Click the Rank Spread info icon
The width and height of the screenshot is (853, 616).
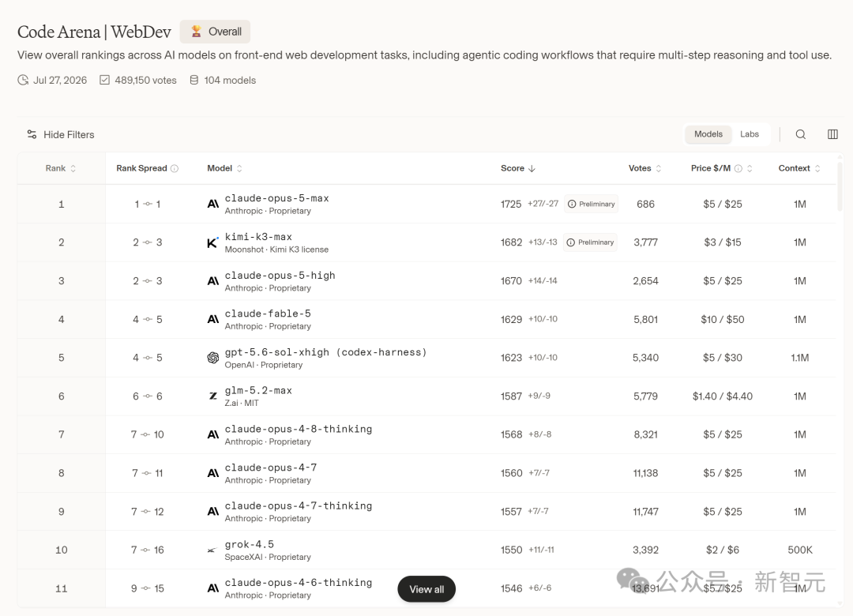coord(175,169)
